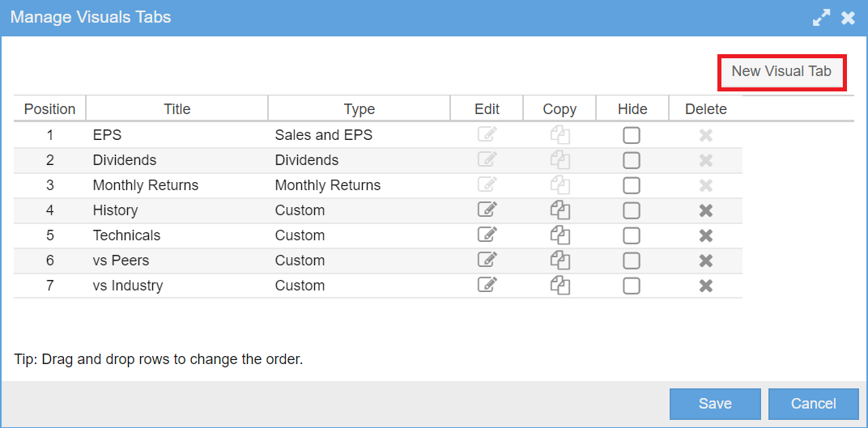Expand the dialog to full size
The image size is (868, 428).
[821, 18]
